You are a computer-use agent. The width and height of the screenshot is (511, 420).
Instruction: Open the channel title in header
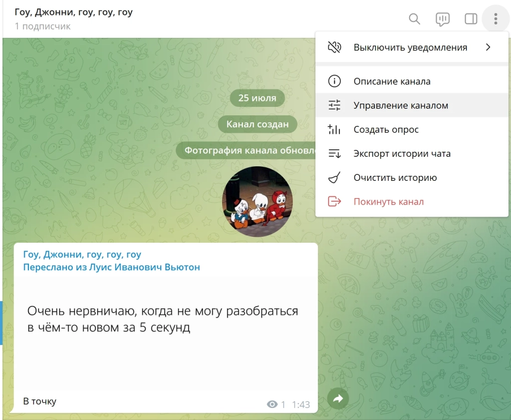pyautogui.click(x=74, y=12)
